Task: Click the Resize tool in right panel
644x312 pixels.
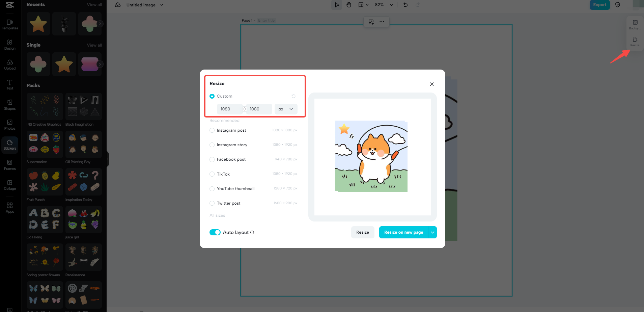Action: (635, 42)
